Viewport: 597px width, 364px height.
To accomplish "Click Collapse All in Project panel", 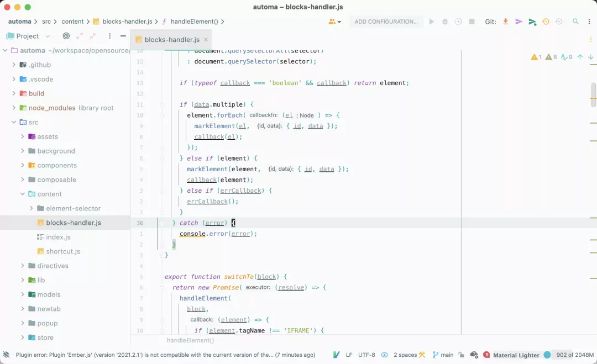I will click(x=93, y=36).
